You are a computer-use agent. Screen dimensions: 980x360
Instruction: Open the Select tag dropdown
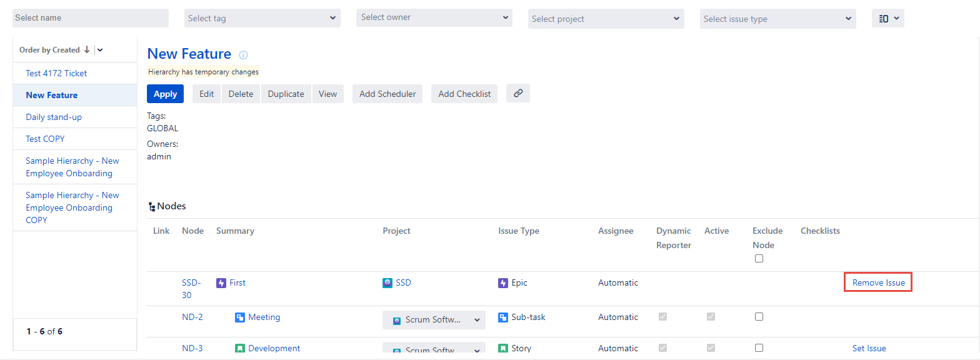(x=262, y=19)
